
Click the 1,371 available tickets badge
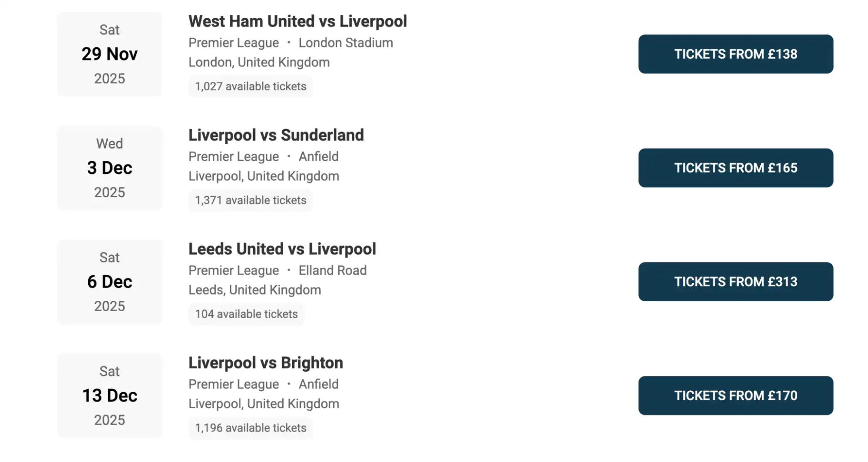(250, 200)
